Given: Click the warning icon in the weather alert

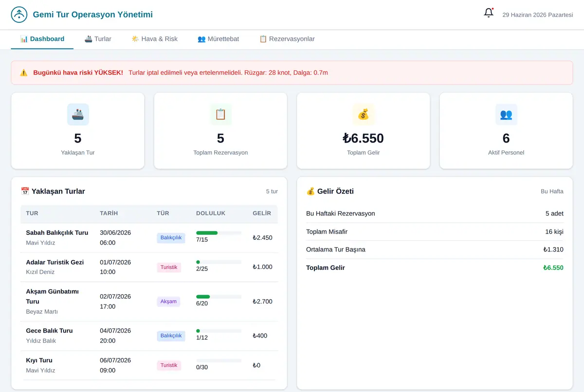Looking at the screenshot, I should click(23, 73).
